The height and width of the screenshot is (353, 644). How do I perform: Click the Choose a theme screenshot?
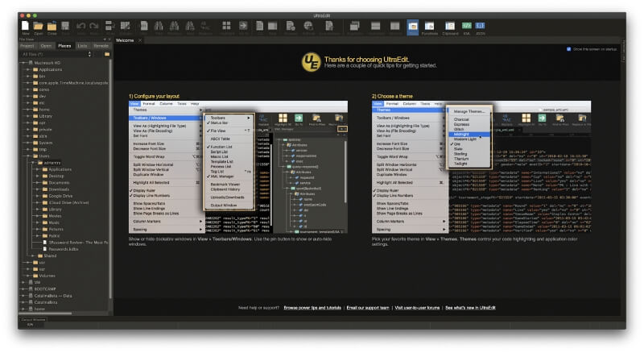[481, 167]
